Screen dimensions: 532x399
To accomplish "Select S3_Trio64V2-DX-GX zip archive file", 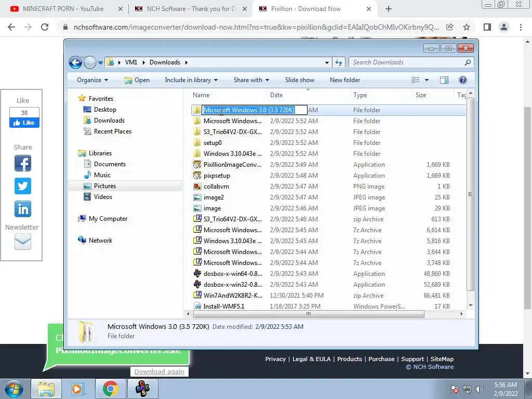I will (328, 219).
